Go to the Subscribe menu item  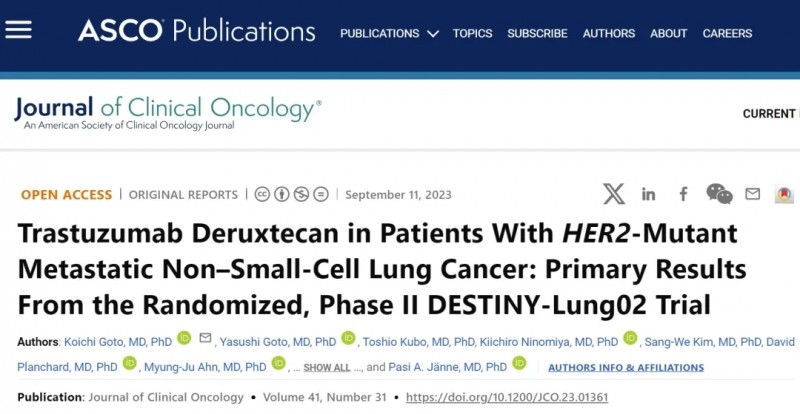(537, 33)
